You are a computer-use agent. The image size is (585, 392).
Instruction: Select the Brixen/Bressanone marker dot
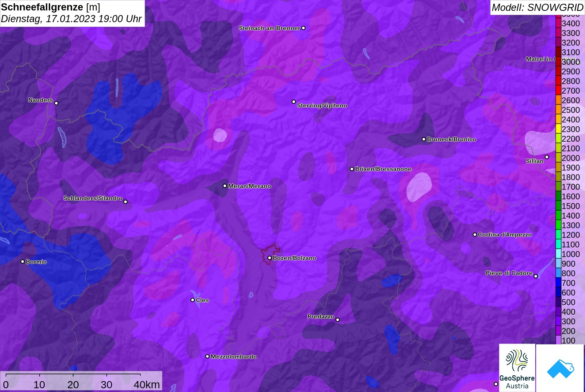click(352, 169)
